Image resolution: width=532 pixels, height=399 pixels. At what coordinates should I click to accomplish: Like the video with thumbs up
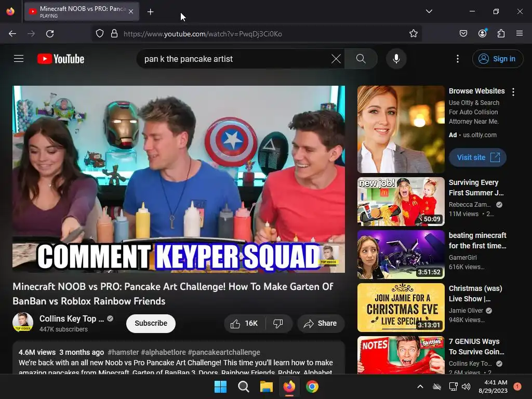tap(245, 323)
